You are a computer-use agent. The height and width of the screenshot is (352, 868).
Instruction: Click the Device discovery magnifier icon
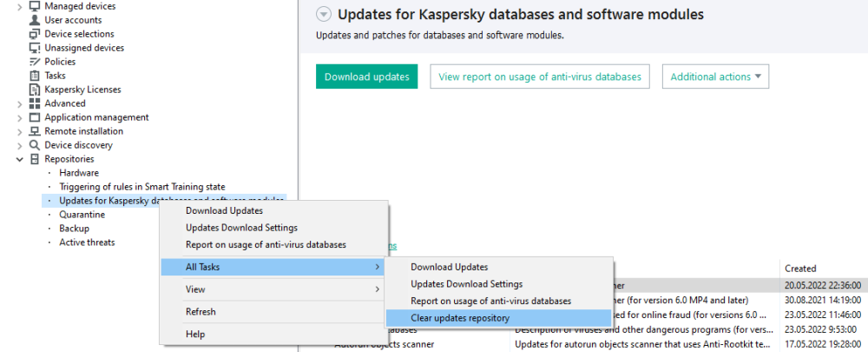pyautogui.click(x=35, y=145)
